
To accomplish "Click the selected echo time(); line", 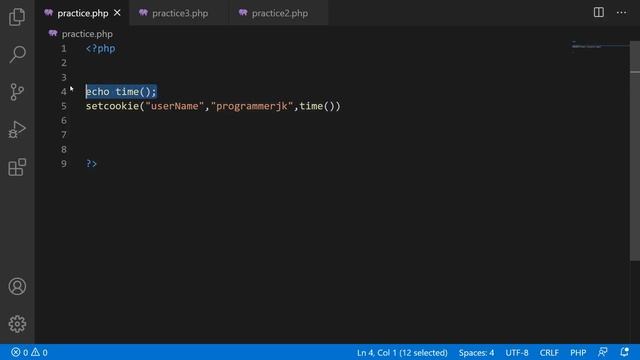I will coord(121,92).
